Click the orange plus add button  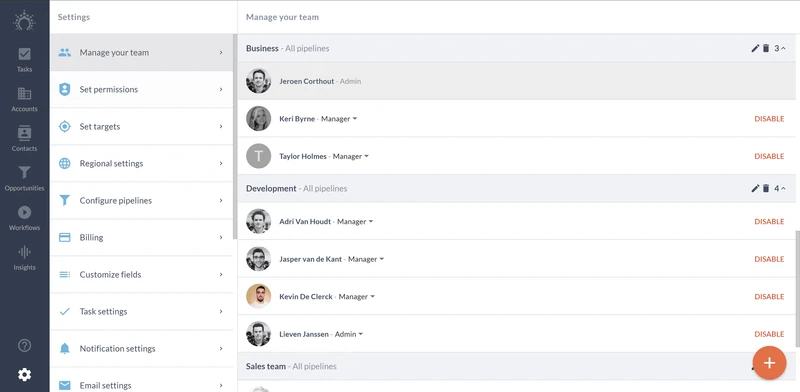pyautogui.click(x=769, y=363)
